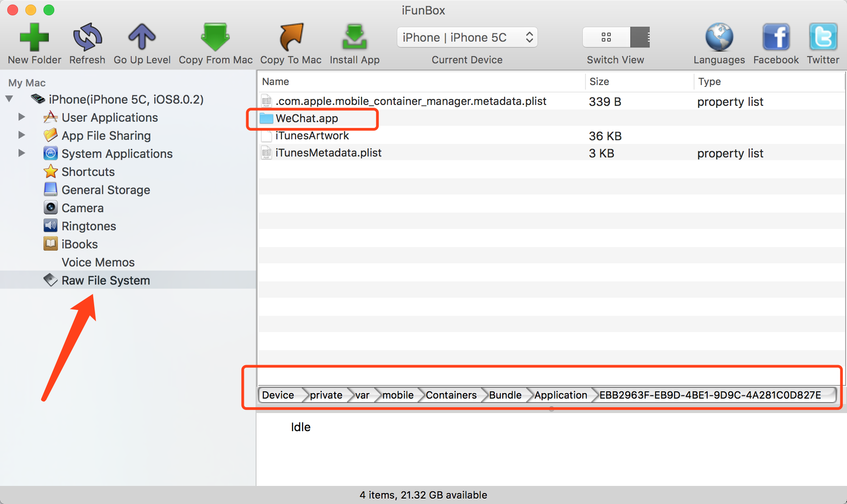Click the Camera icon in sidebar
The height and width of the screenshot is (504, 847).
point(50,208)
